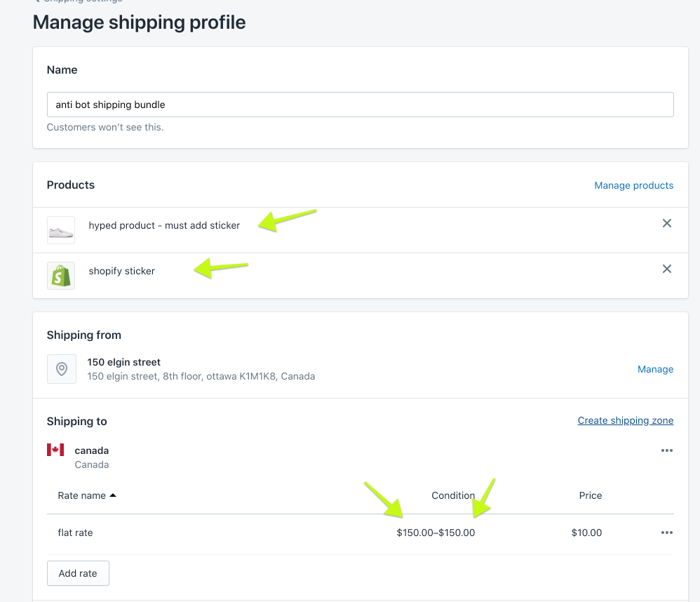The height and width of the screenshot is (602, 700).
Task: Remove shopify sticker with its X icon
Action: [666, 269]
